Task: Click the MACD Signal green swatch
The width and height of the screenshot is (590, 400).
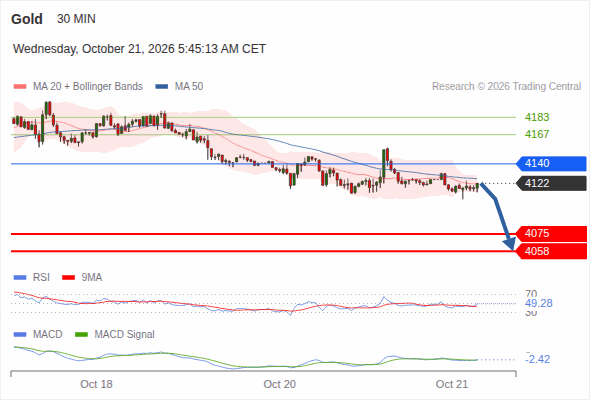Action: (x=81, y=335)
